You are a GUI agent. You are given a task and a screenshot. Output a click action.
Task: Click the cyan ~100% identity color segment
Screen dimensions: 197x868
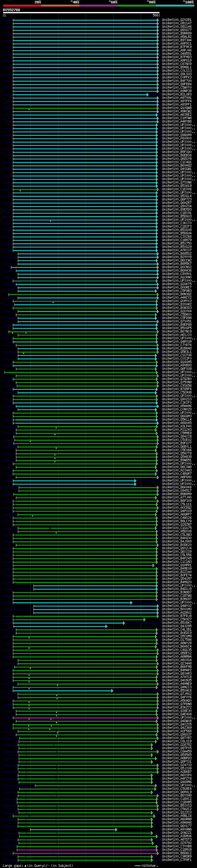(x=175, y=6)
